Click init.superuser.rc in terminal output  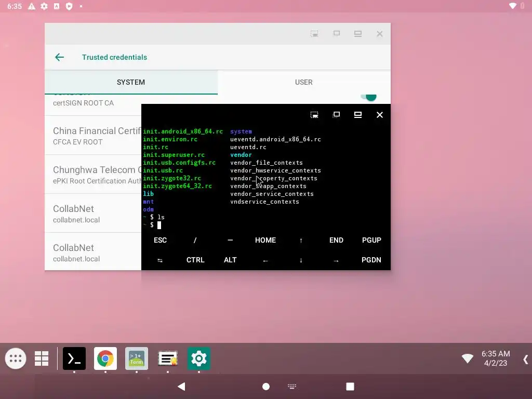click(x=174, y=155)
